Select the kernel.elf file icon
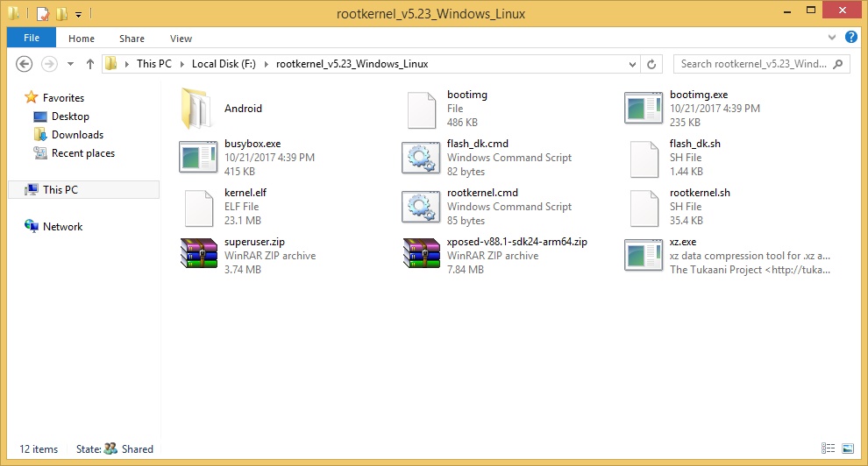 199,208
